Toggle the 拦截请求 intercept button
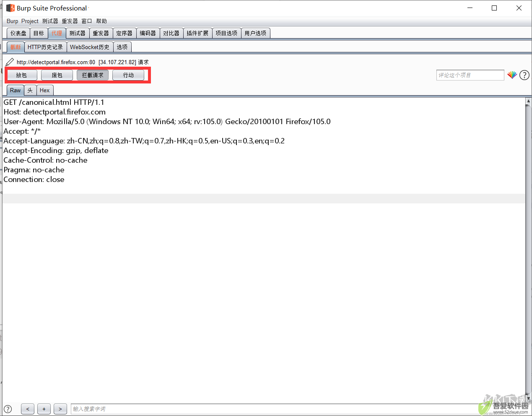 click(93, 75)
